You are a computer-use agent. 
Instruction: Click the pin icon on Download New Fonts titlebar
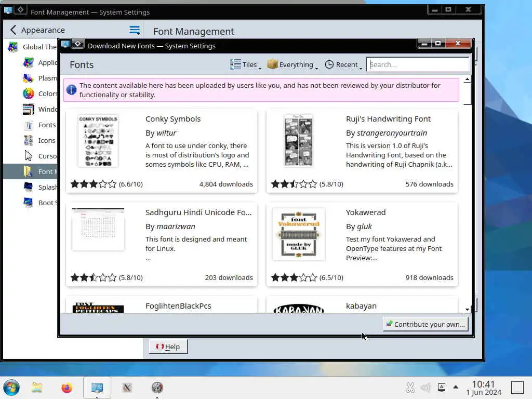coord(78,44)
